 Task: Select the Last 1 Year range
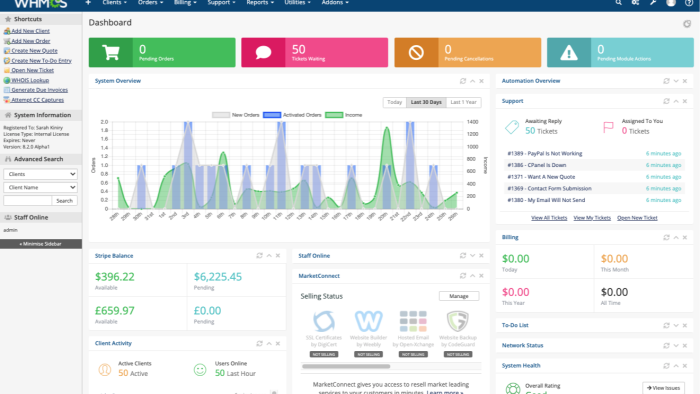pyautogui.click(x=463, y=102)
